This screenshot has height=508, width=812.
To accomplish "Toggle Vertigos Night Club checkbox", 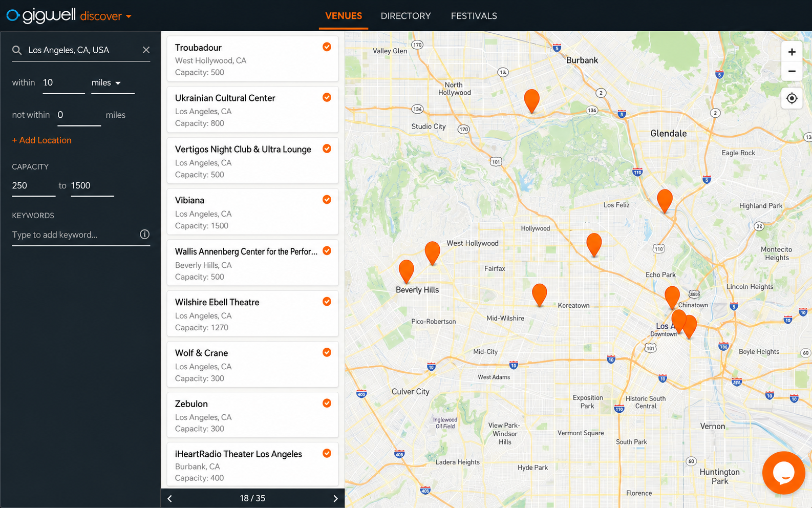I will point(327,149).
